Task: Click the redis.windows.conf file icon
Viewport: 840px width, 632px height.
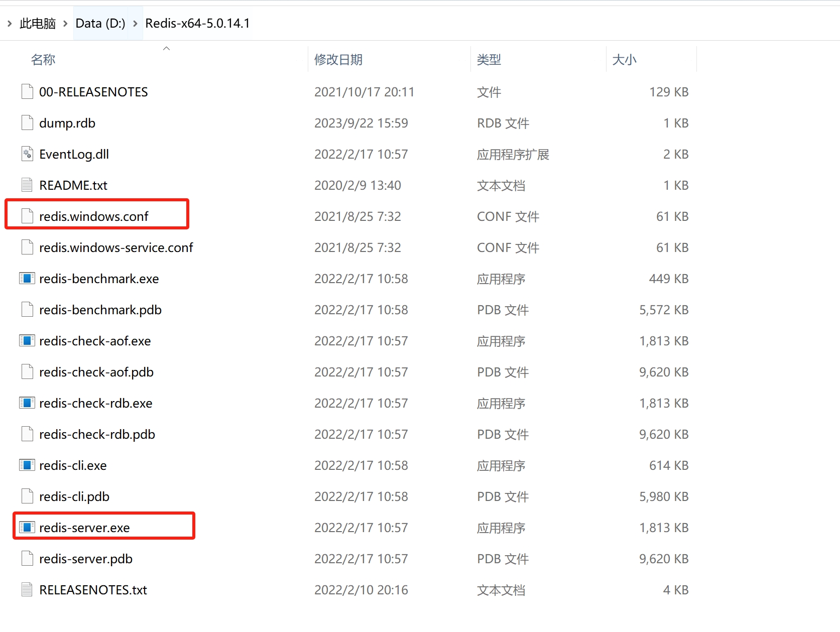Action: pos(27,216)
